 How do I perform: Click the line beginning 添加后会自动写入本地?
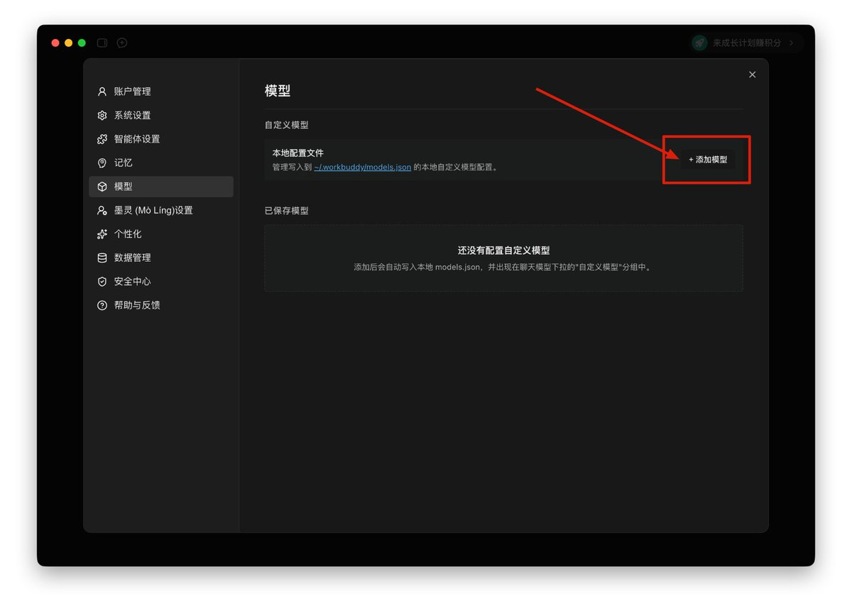tap(504, 268)
